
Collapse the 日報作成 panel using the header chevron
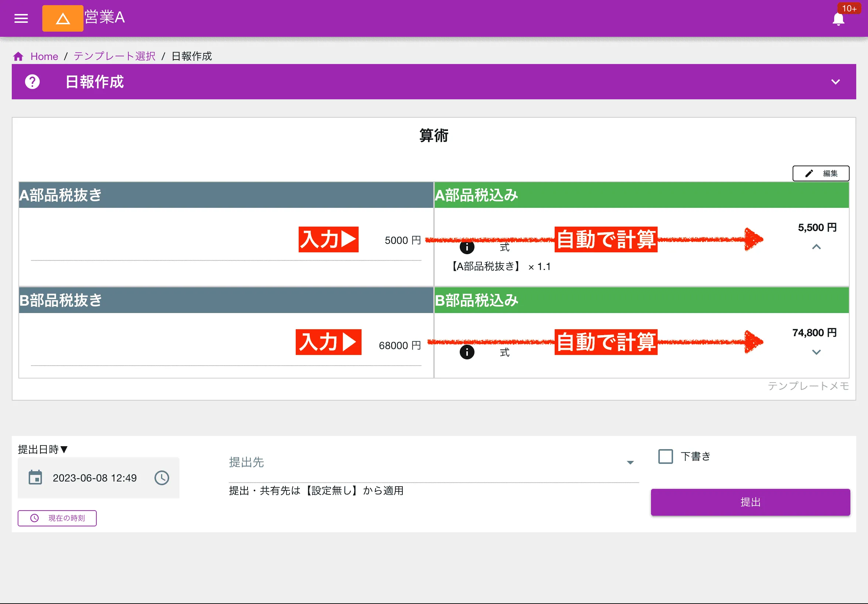(836, 82)
